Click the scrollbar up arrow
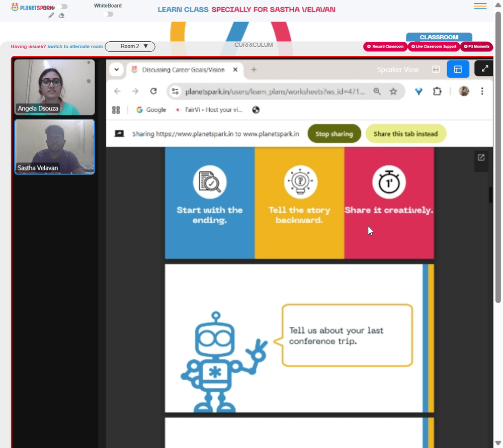503x448 pixels. 498,4
